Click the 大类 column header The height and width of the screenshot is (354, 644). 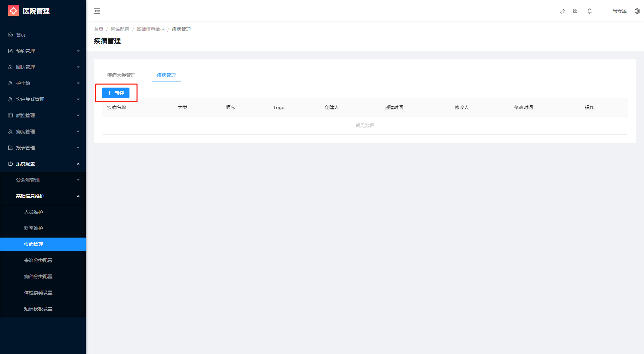(182, 107)
